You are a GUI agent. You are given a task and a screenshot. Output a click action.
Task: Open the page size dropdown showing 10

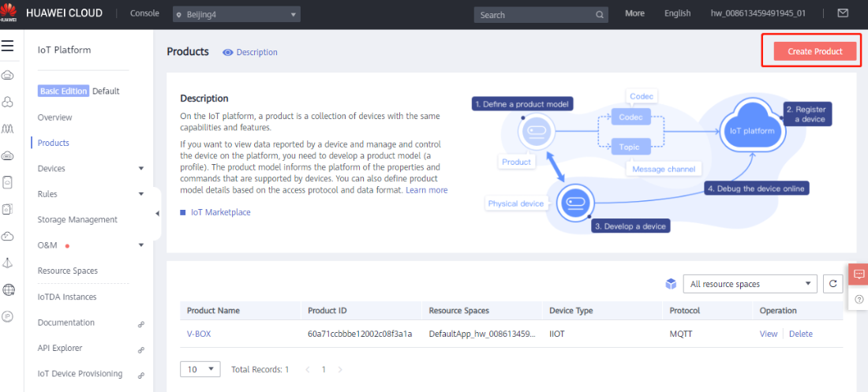click(x=200, y=369)
